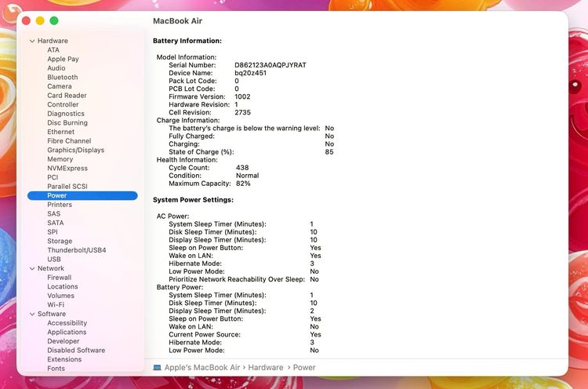Open Disabled Software entry
588x389 pixels.
(x=76, y=350)
